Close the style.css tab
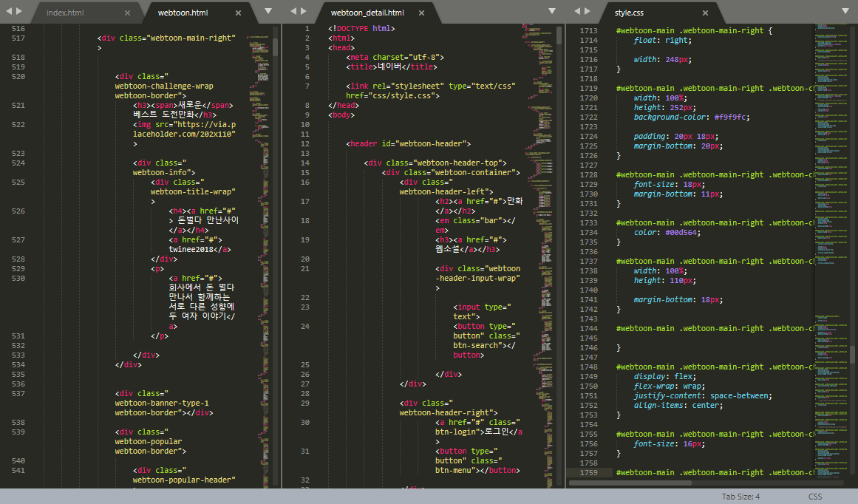The width and height of the screenshot is (858, 504). tap(705, 13)
